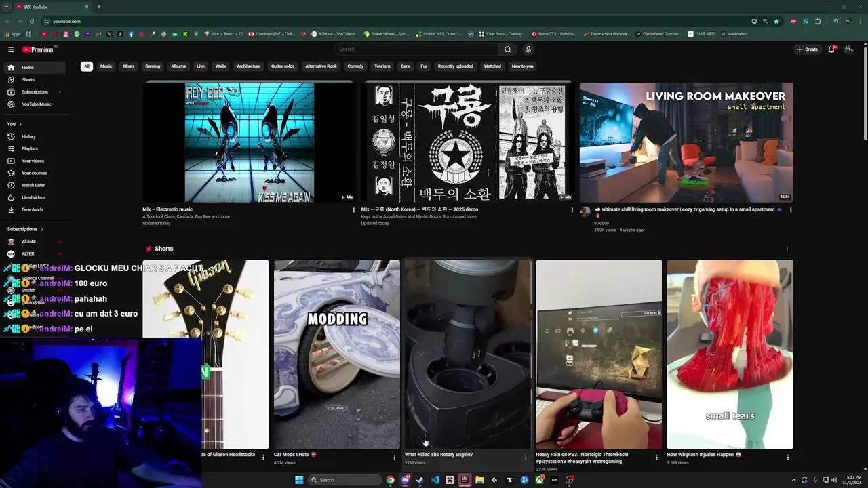Open options for Car Mods I Hate short
This screenshot has width=868, height=488.
394,457
